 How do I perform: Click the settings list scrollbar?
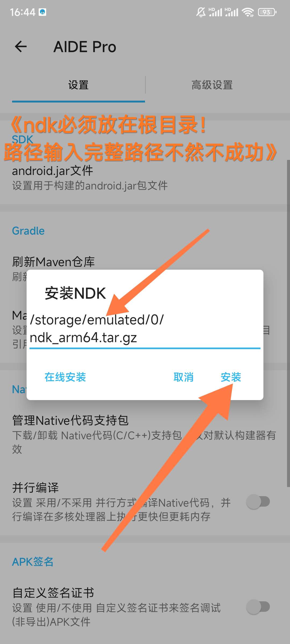click(288, 323)
